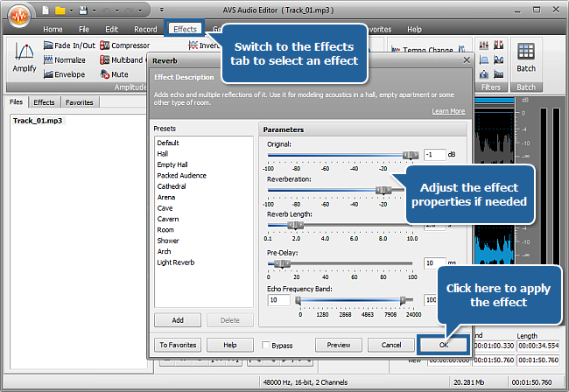Open the Effects side panel tab
This screenshot has height=392, width=569.
click(44, 102)
